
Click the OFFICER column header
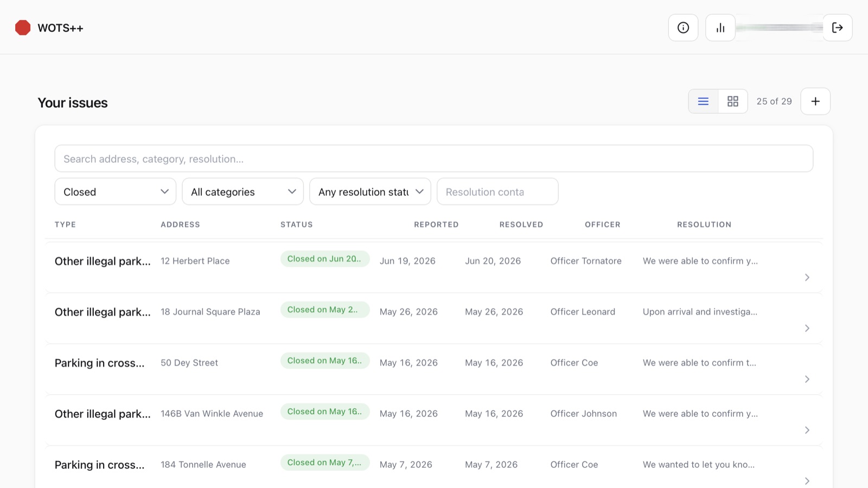[603, 224]
